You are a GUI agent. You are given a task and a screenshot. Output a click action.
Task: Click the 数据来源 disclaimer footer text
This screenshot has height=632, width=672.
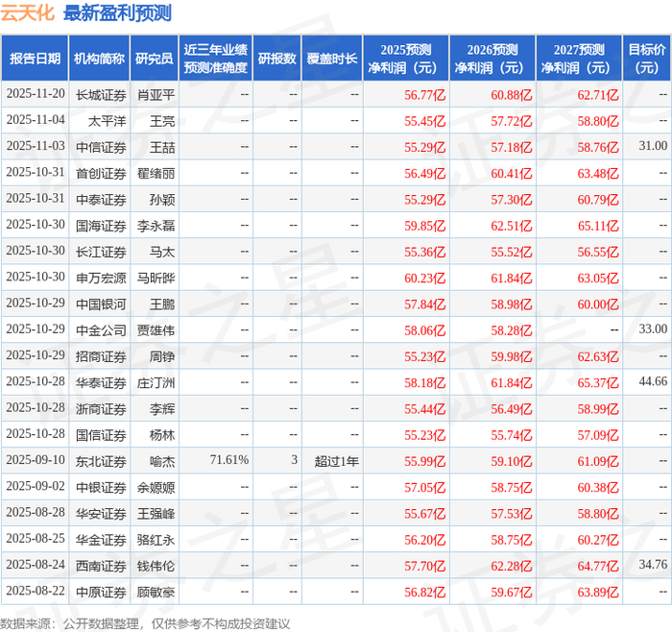point(145,623)
